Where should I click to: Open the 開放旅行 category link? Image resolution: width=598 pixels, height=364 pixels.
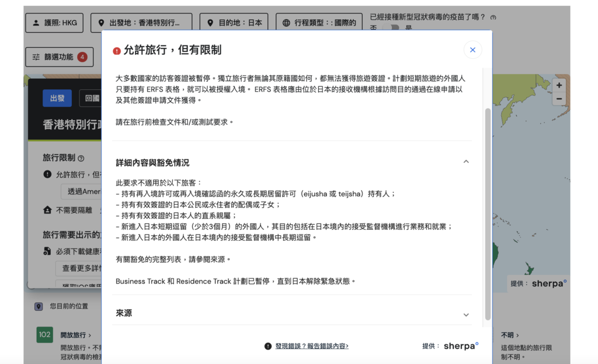pos(75,335)
